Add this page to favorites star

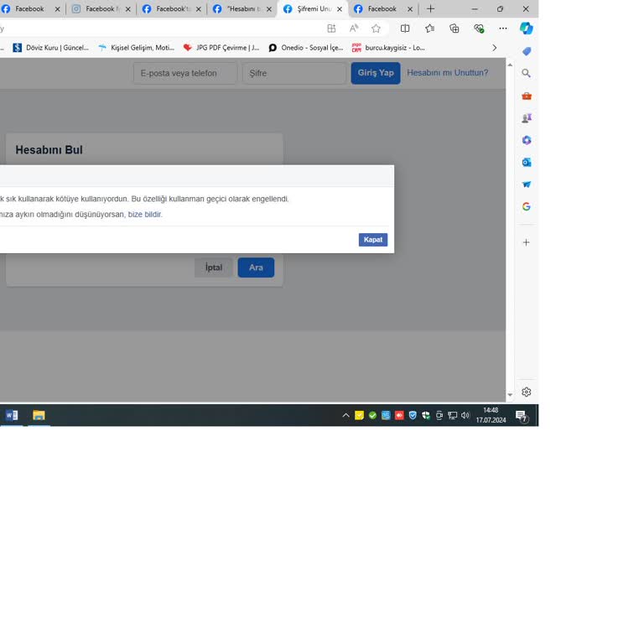point(376,29)
